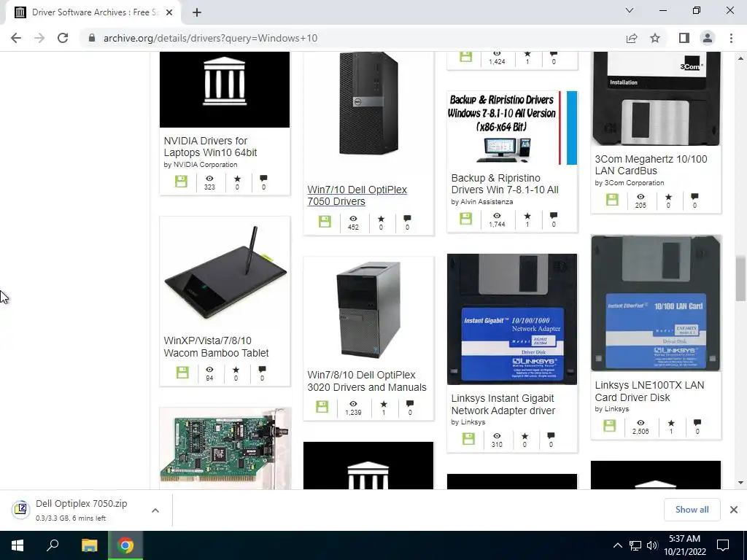This screenshot has height=560, width=747.
Task: Expand Dell Optiplex 7050.zip download options chevron
Action: click(x=155, y=510)
